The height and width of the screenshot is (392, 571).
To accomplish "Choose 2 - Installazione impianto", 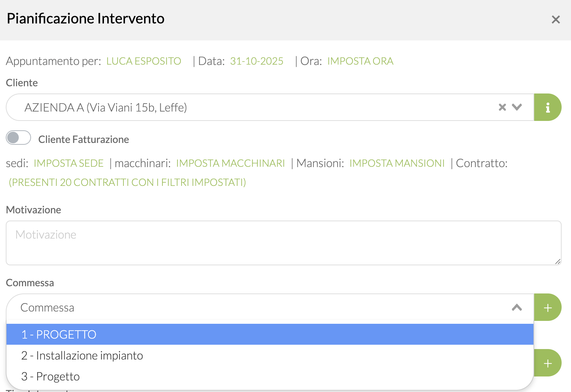I will (x=82, y=356).
